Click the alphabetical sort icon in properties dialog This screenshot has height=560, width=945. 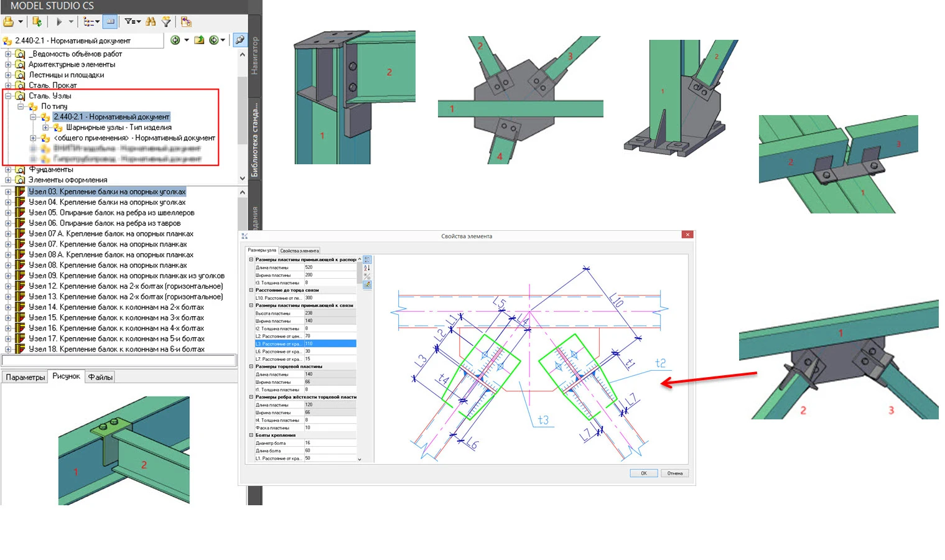pyautogui.click(x=367, y=268)
